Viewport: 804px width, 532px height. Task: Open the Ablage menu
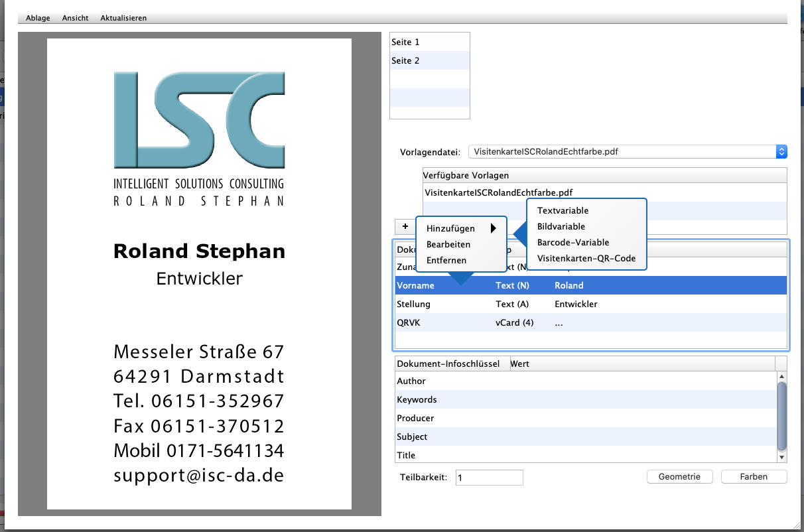pos(38,18)
